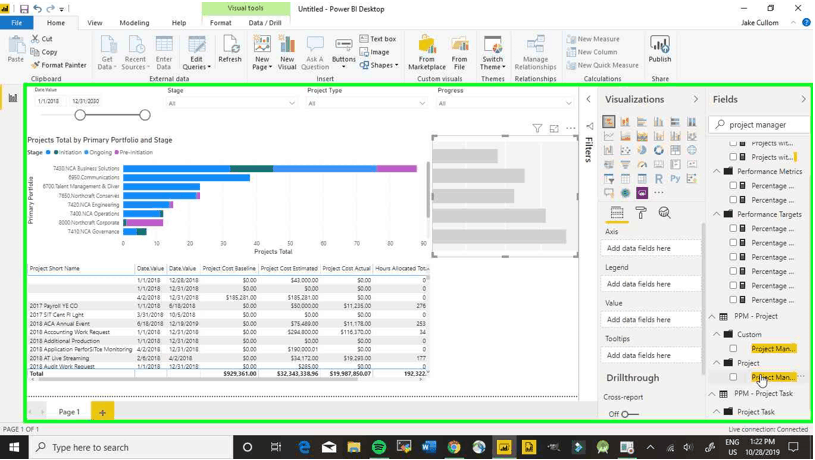Choose the pie chart visualization
Screen dimensions: 815x460
[x=642, y=150]
